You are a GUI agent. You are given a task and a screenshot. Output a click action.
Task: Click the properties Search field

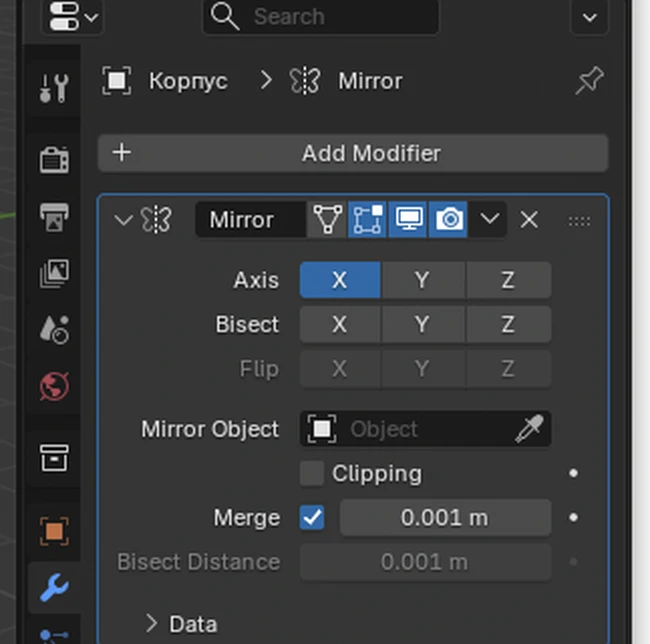pyautogui.click(x=321, y=17)
